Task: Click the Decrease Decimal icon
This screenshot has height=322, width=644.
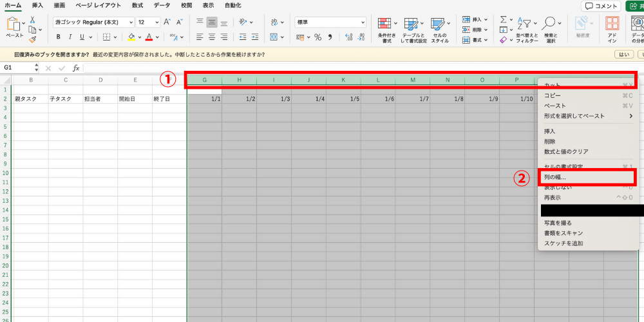Action: pyautogui.click(x=361, y=37)
